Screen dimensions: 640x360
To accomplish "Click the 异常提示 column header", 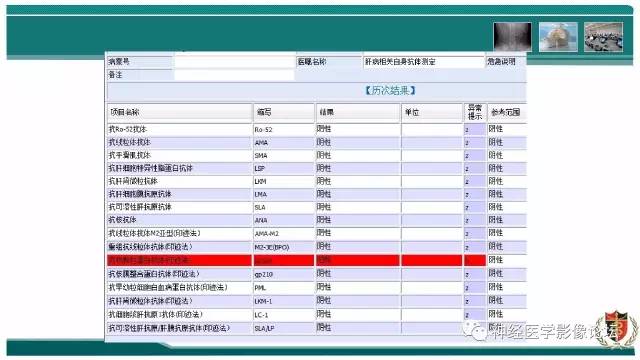I will click(475, 112).
